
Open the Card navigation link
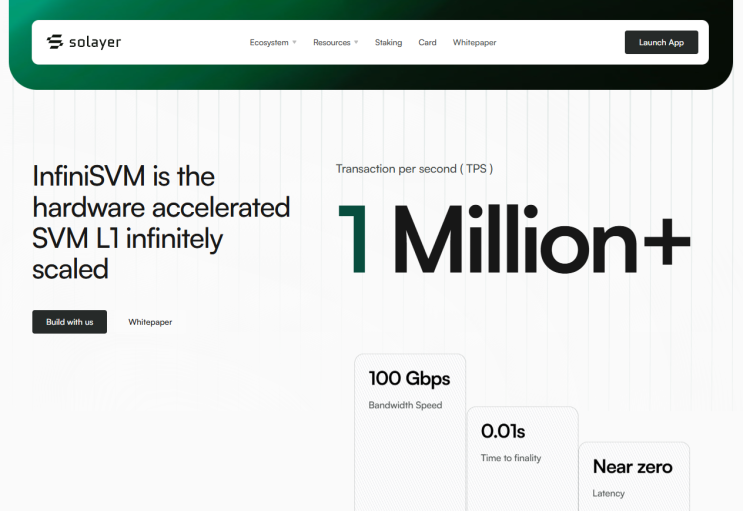pyautogui.click(x=427, y=42)
